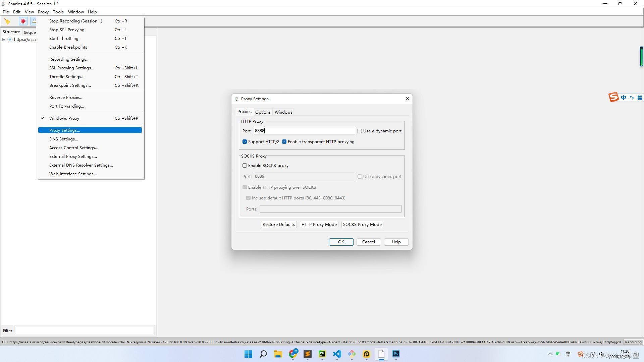Click SOCKS Proxy Mode button
The height and width of the screenshot is (362, 644).
pyautogui.click(x=362, y=224)
